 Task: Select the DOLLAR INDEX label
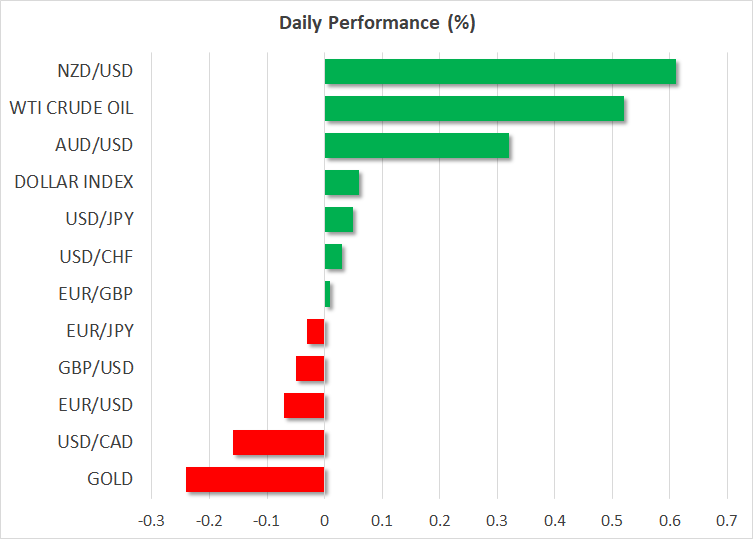[x=74, y=183]
